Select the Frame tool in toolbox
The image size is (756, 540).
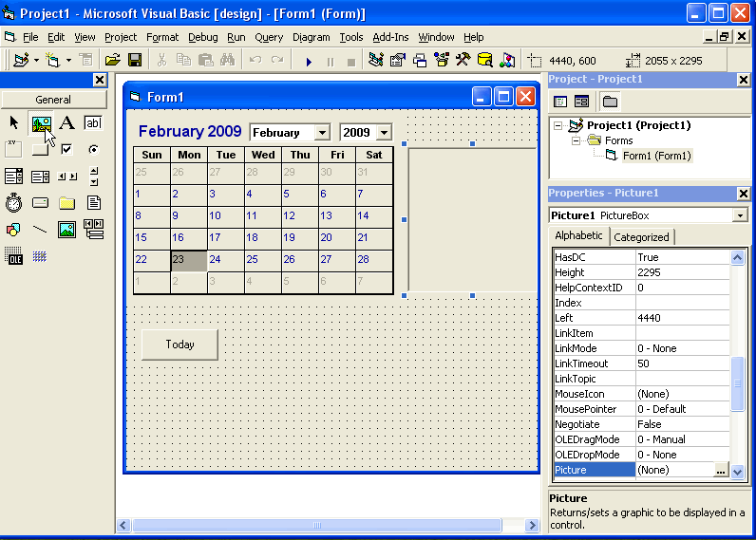tap(13, 149)
